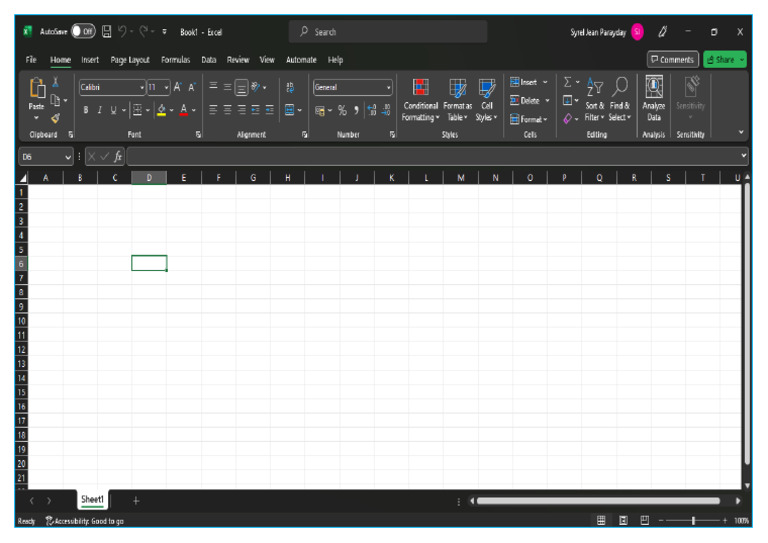Adjust the zoom slider in status bar

point(693,521)
